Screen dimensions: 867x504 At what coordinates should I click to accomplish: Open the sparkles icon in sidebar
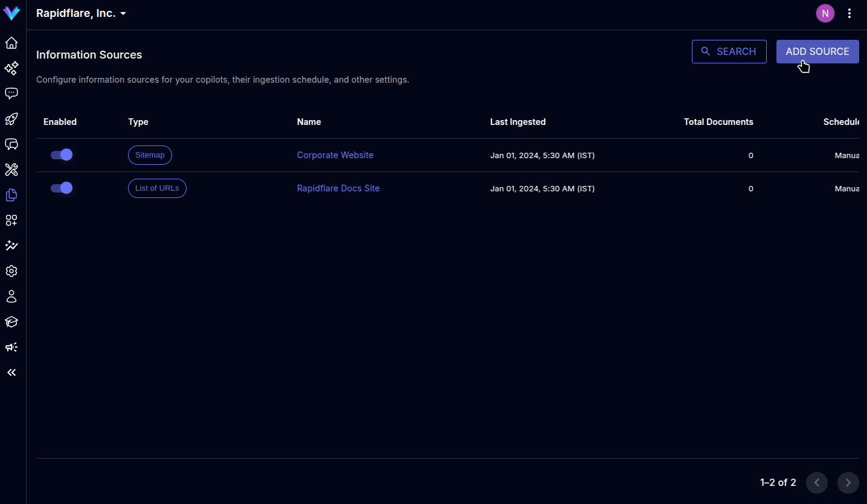pyautogui.click(x=11, y=68)
